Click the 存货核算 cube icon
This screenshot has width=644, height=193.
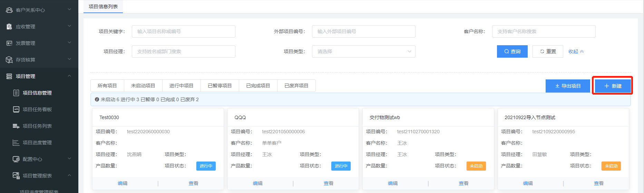(x=9, y=60)
